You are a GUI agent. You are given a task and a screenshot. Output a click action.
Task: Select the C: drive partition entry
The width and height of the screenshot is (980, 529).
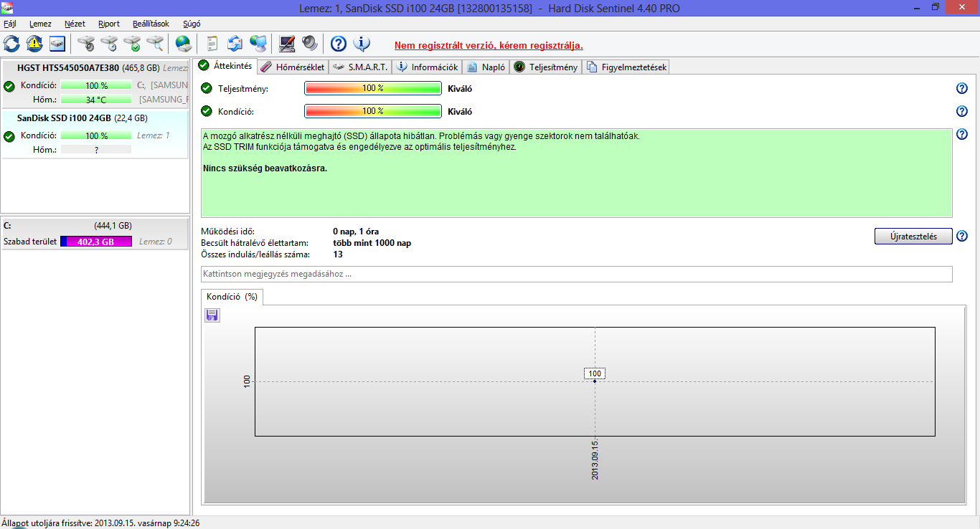click(x=95, y=234)
